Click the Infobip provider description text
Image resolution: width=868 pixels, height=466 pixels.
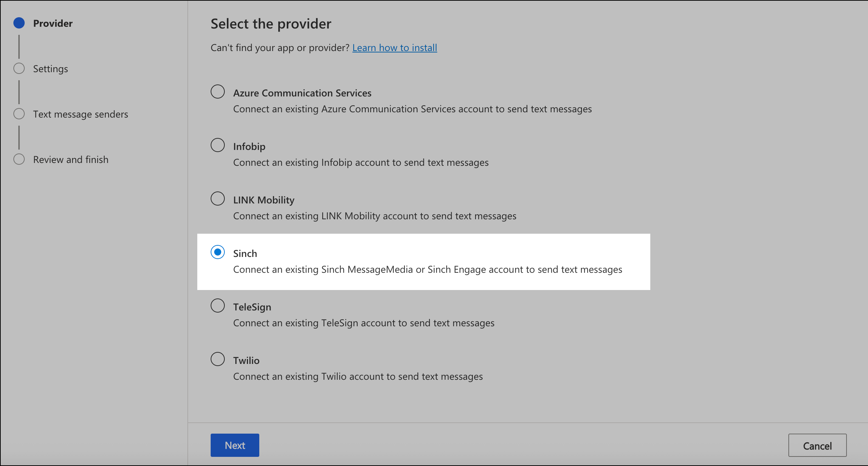[x=361, y=162]
